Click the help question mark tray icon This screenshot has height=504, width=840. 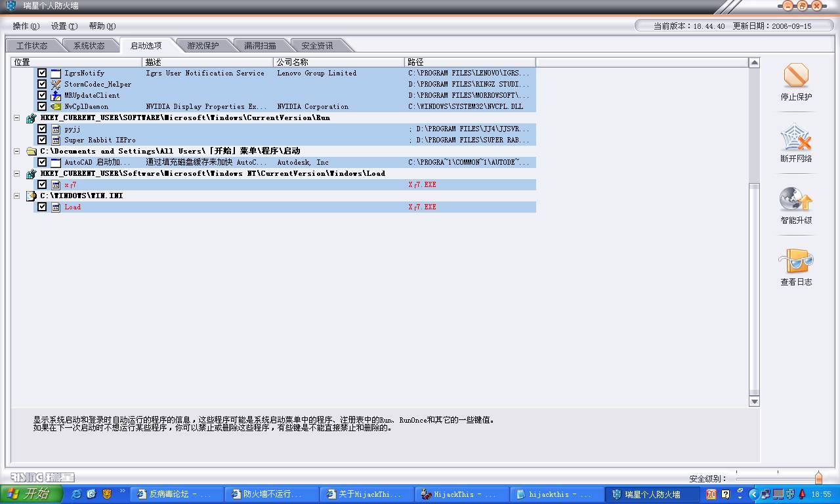(x=725, y=494)
